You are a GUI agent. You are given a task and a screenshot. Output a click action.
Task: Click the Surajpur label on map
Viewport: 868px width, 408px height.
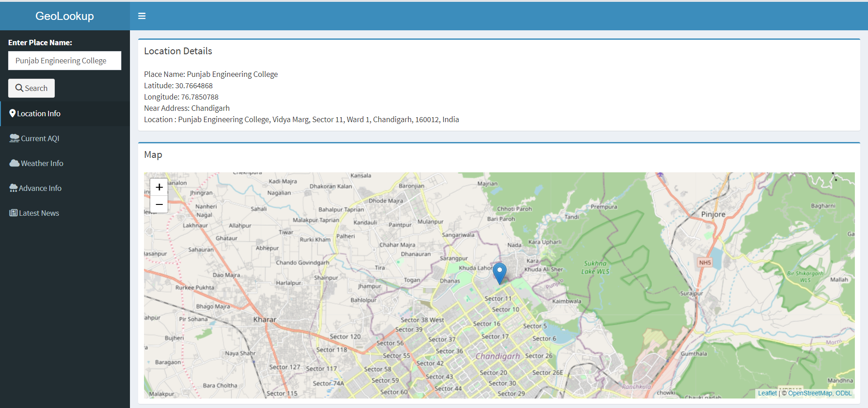pos(691,293)
